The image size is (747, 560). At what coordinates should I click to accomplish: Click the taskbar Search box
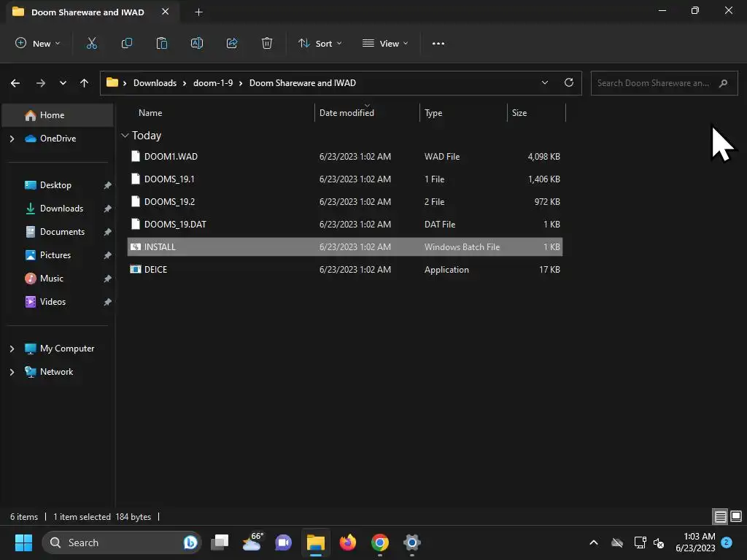point(122,542)
